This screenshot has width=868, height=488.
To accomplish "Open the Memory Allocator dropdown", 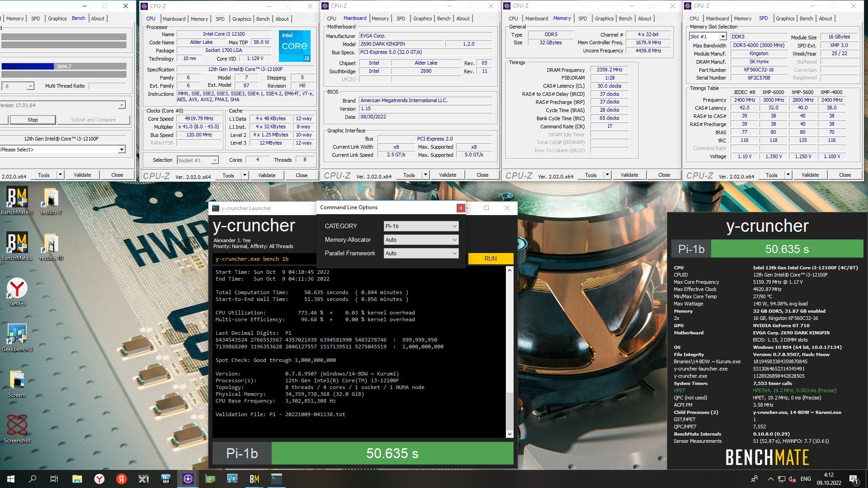I will (x=421, y=240).
